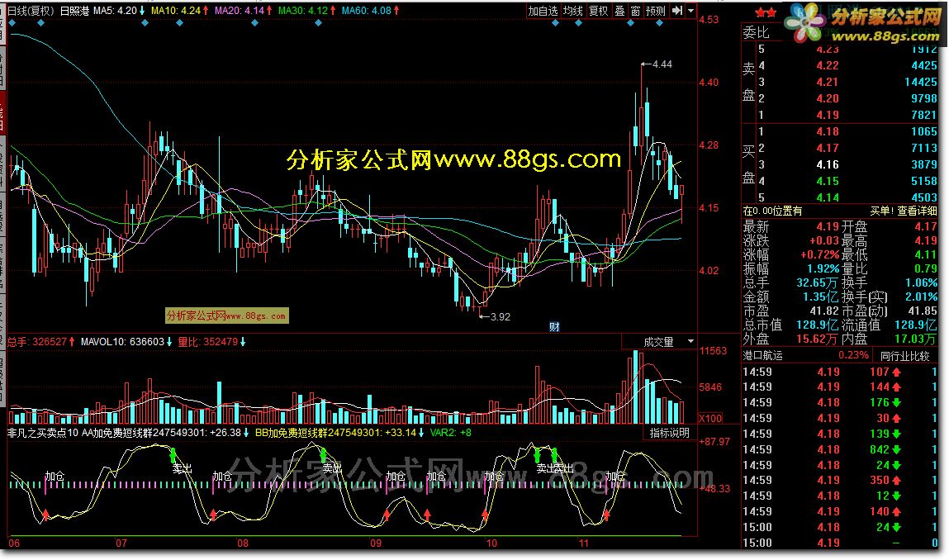The height and width of the screenshot is (560, 949).
Task: Select MA30: 4.12 indicator label
Action: coord(302,11)
